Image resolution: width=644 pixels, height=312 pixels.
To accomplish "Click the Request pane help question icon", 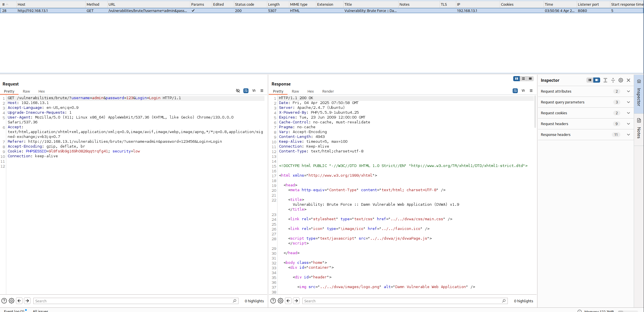I will [x=4, y=301].
